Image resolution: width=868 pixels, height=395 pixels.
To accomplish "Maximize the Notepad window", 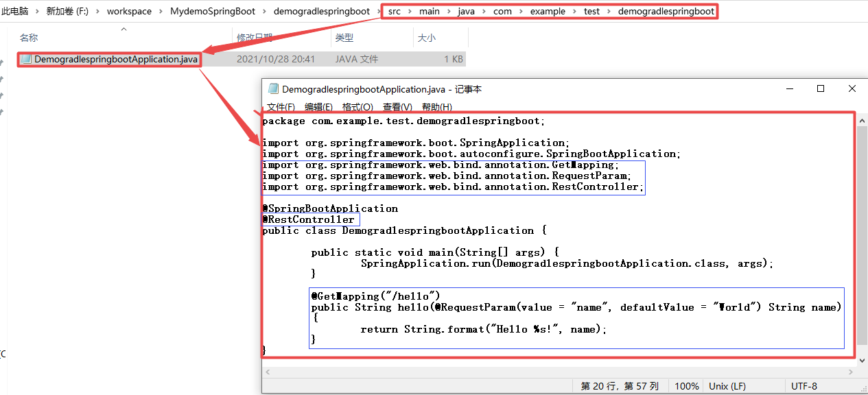I will pyautogui.click(x=821, y=89).
